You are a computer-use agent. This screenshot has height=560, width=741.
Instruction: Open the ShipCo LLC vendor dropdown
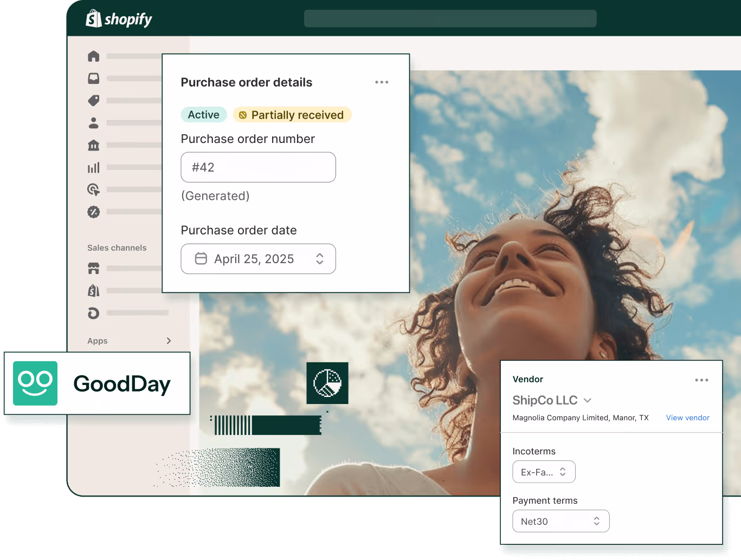pos(588,400)
